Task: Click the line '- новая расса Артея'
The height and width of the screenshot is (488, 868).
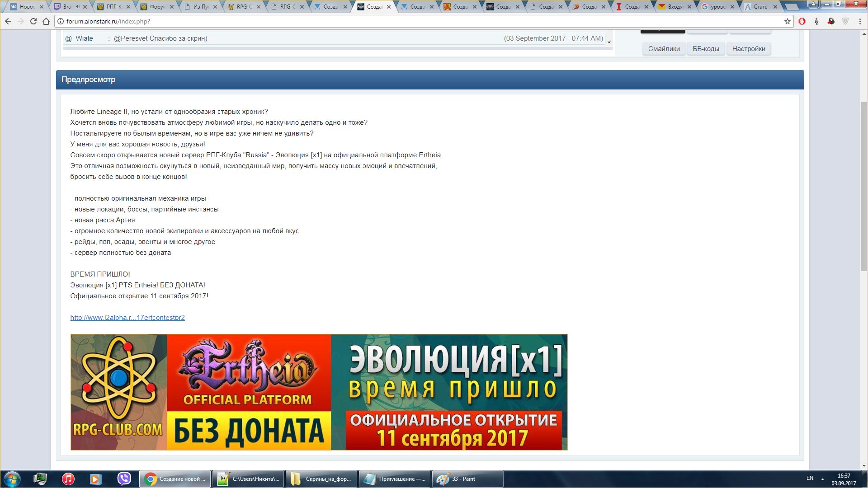Action: (103, 220)
